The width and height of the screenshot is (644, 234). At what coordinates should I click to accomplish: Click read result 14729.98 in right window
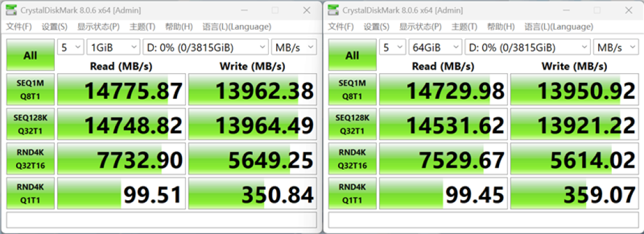(444, 89)
